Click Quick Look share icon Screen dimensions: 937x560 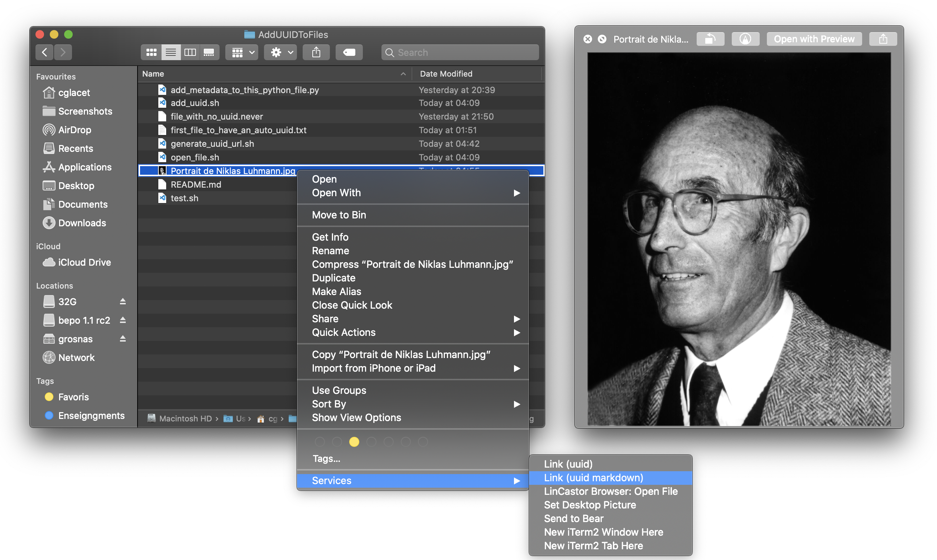point(883,39)
